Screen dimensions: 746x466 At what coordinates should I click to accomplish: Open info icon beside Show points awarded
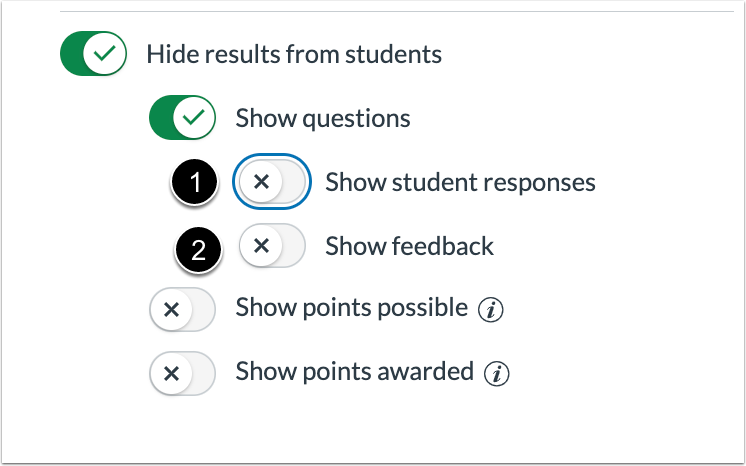pos(496,374)
